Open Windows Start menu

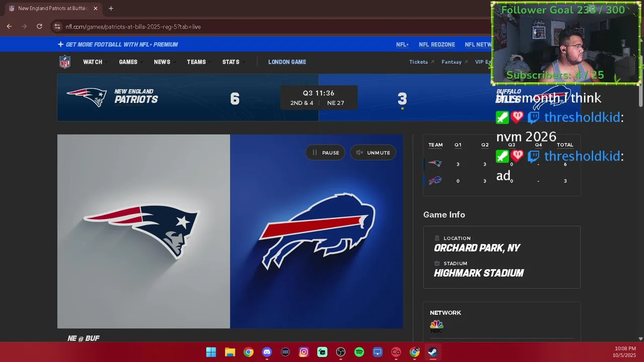(211, 352)
